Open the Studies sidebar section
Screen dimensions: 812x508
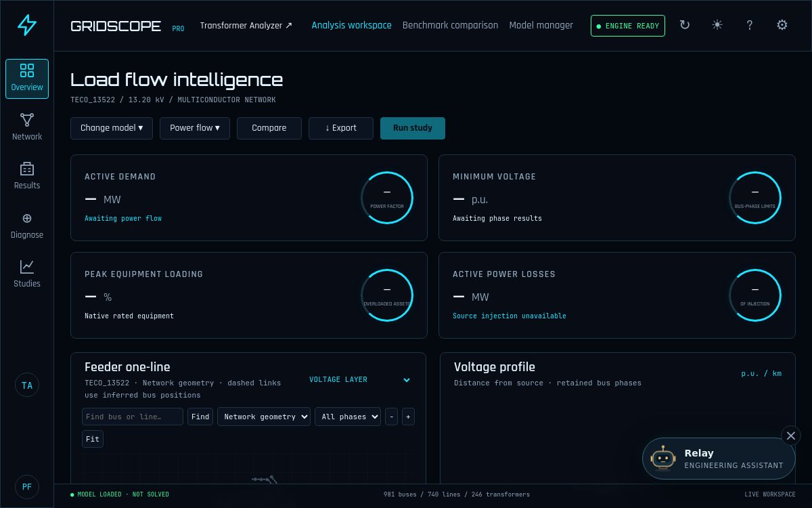(x=27, y=274)
